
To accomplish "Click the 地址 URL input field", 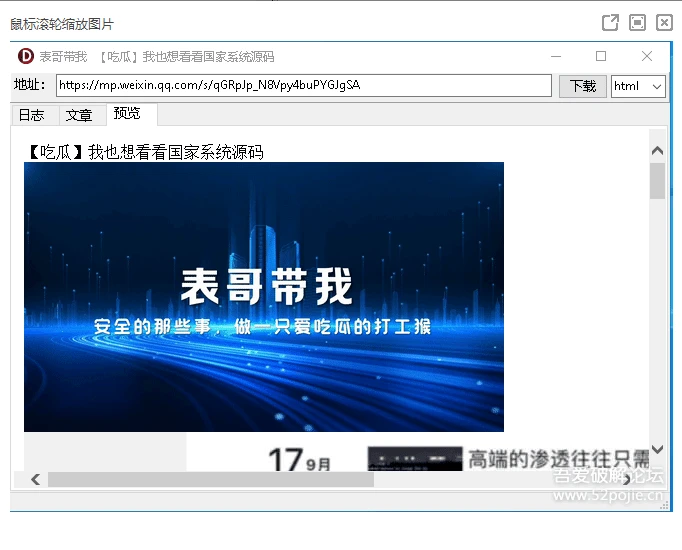I will 304,86.
